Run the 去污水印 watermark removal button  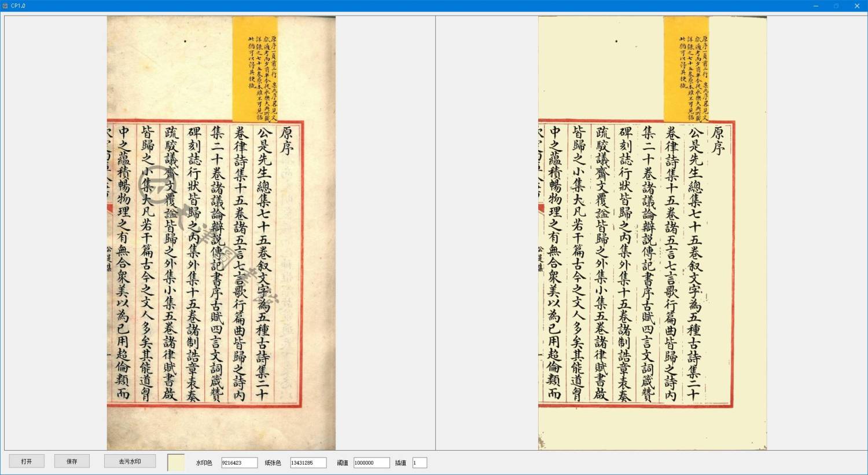click(x=130, y=461)
